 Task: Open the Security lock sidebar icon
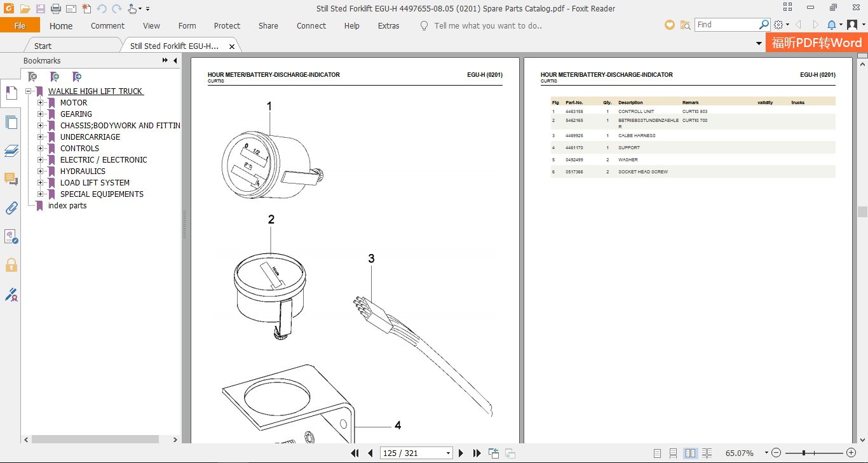[11, 265]
